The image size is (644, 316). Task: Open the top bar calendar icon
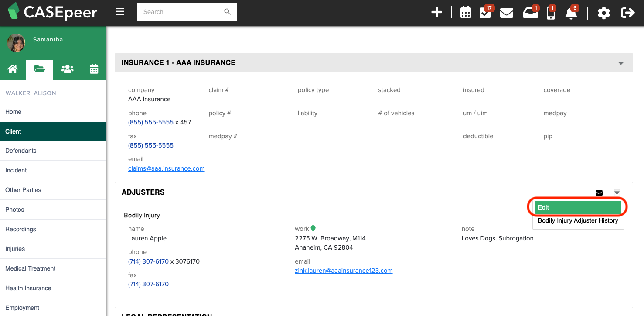(466, 13)
